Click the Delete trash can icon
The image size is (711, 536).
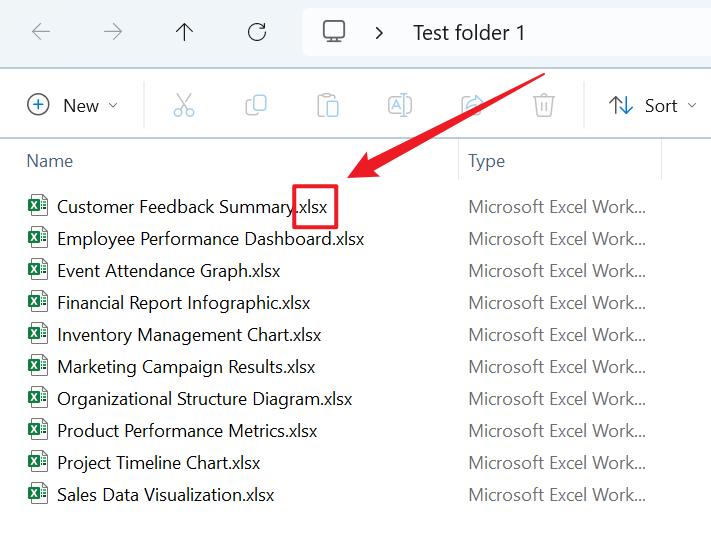click(x=543, y=105)
